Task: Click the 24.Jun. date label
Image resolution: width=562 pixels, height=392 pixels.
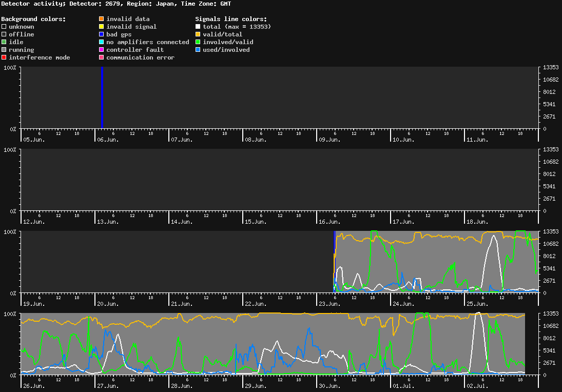Action: tap(403, 304)
